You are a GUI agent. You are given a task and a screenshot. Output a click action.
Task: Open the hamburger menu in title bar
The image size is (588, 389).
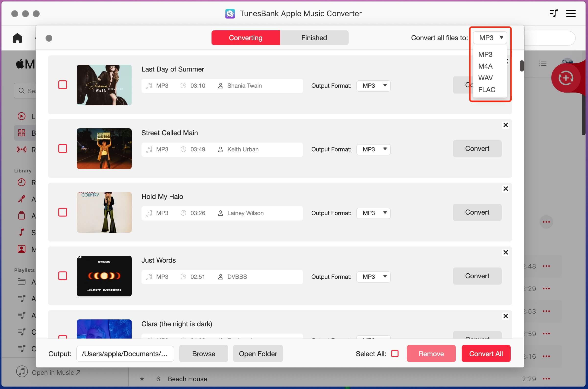click(571, 13)
